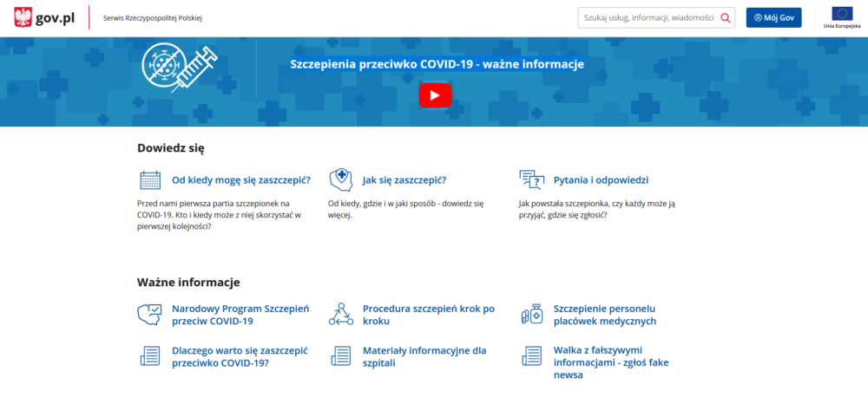The image size is (868, 404).
Task: Click the fake news document icon
Action: coord(531,356)
